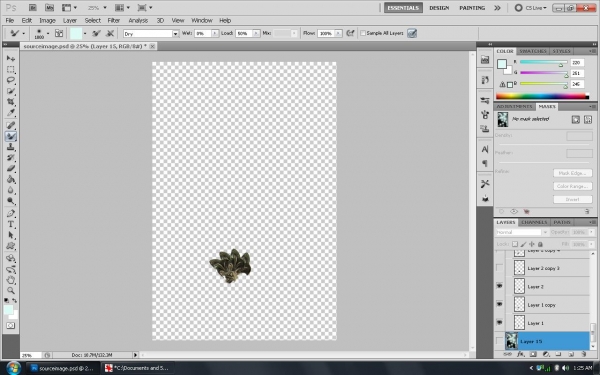Image resolution: width=600 pixels, height=375 pixels.
Task: Open CS Live dropdown
Action: pos(531,8)
